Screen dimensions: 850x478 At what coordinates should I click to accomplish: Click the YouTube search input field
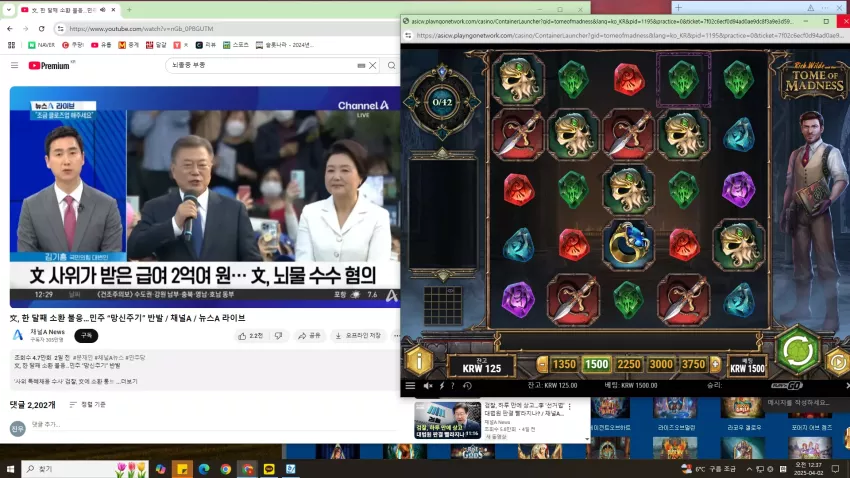(260, 65)
